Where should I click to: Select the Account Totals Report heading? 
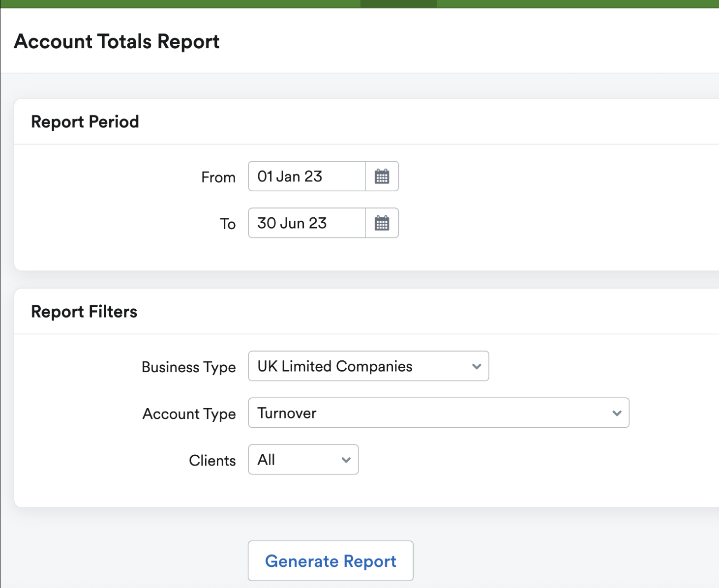pos(117,42)
